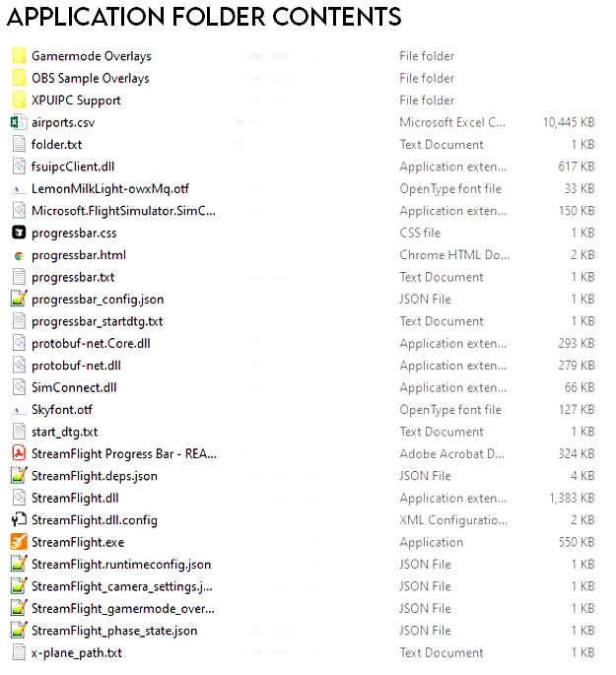This screenshot has height=675, width=616.
Task: Click the orange StreamFlight.exe application icon
Action: pos(19,542)
